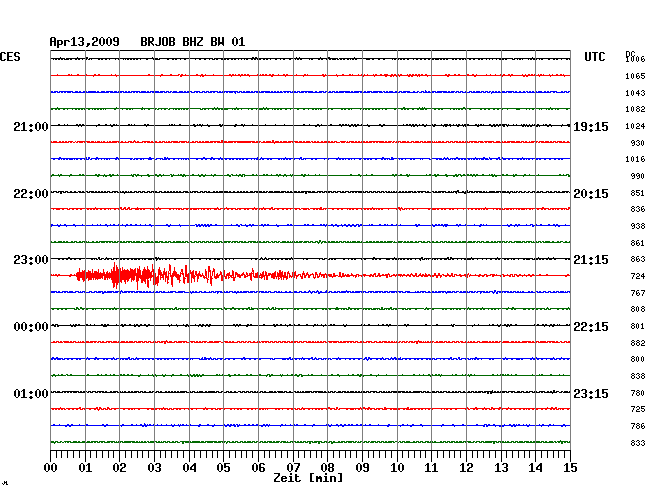This screenshot has width=650, height=494.
Task: Pick the DC value "1016"
Action: (635, 159)
